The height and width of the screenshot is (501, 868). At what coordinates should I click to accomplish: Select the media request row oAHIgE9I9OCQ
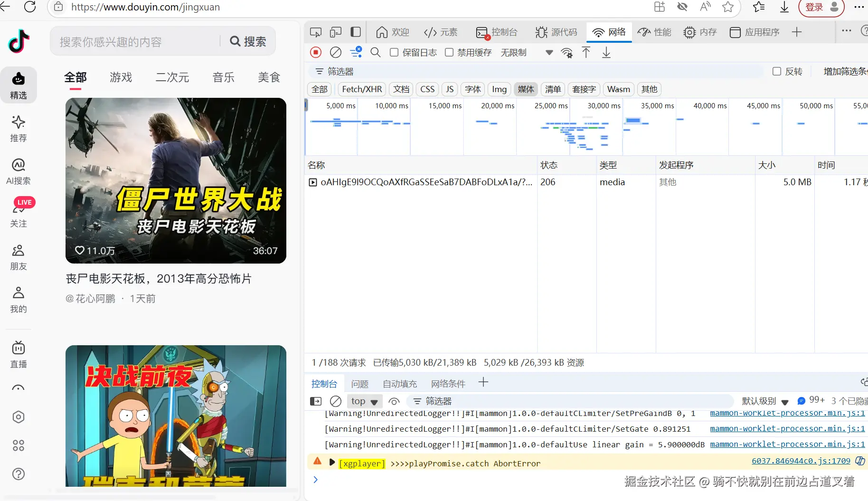coord(586,182)
